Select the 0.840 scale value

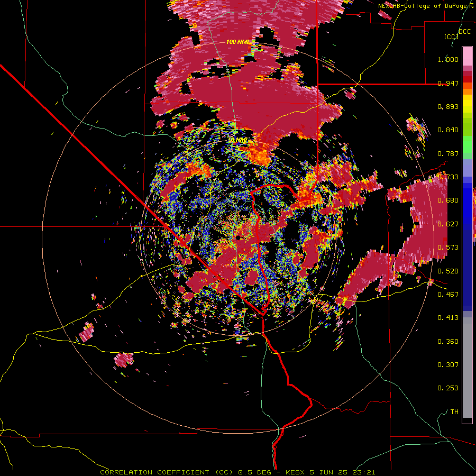pyautogui.click(x=448, y=130)
